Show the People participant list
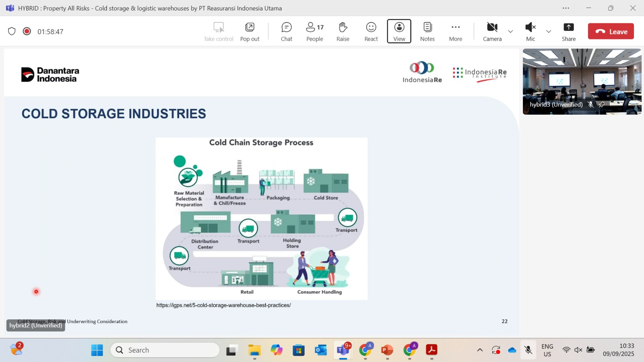 314,31
